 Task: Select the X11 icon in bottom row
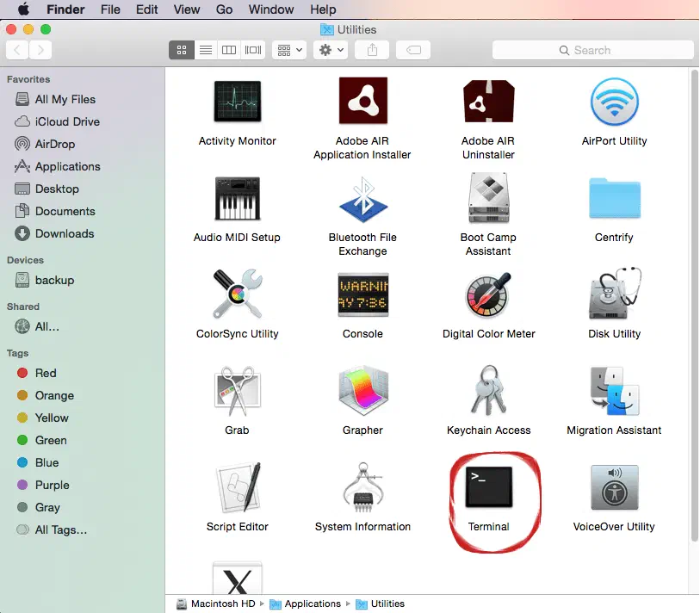point(237,578)
